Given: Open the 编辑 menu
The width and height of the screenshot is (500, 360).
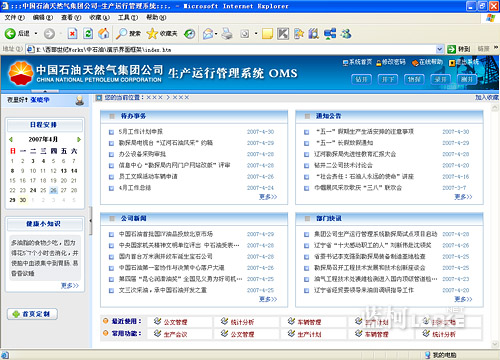Looking at the screenshot, I should (x=43, y=17).
